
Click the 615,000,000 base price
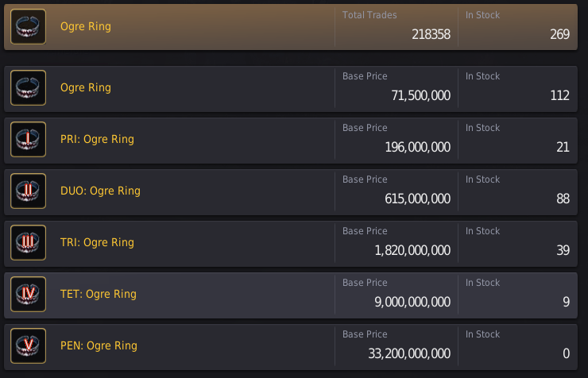[417, 199]
